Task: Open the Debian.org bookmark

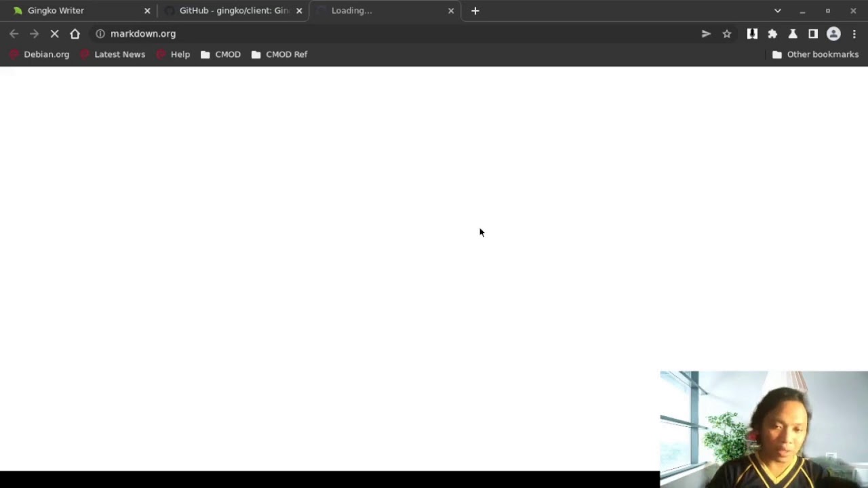Action: tap(39, 55)
